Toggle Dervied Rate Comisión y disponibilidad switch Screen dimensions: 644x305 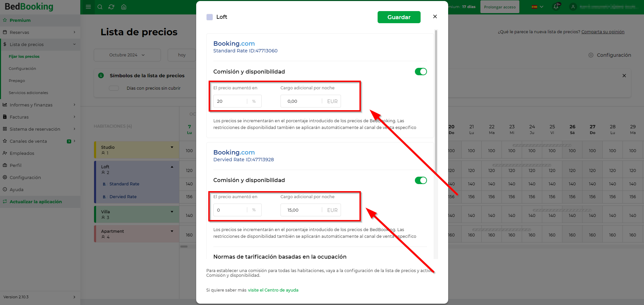[421, 180]
